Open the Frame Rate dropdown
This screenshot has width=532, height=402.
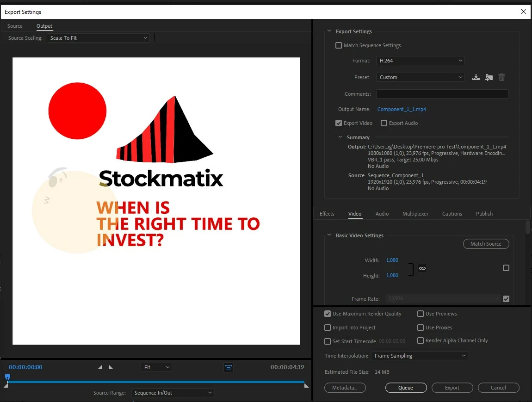(442, 299)
